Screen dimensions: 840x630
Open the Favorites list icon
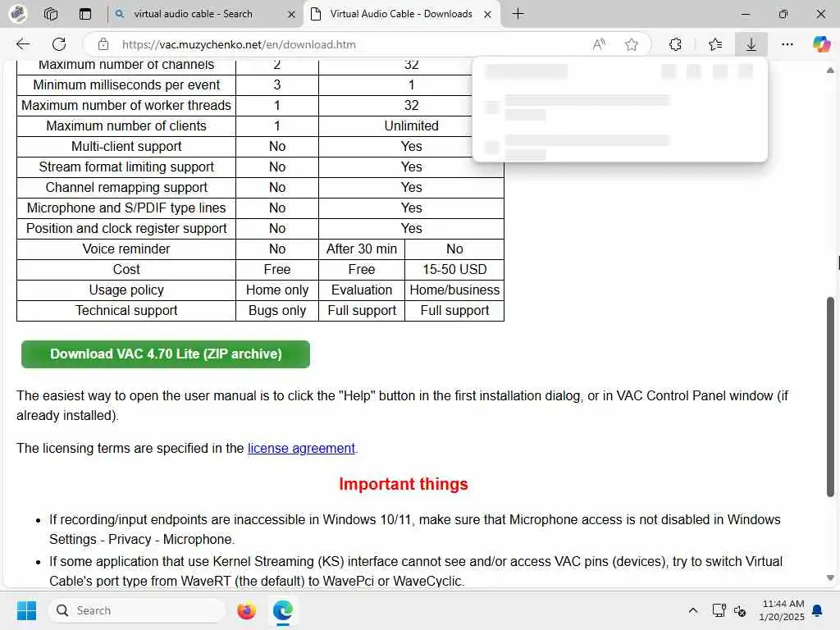(715, 44)
